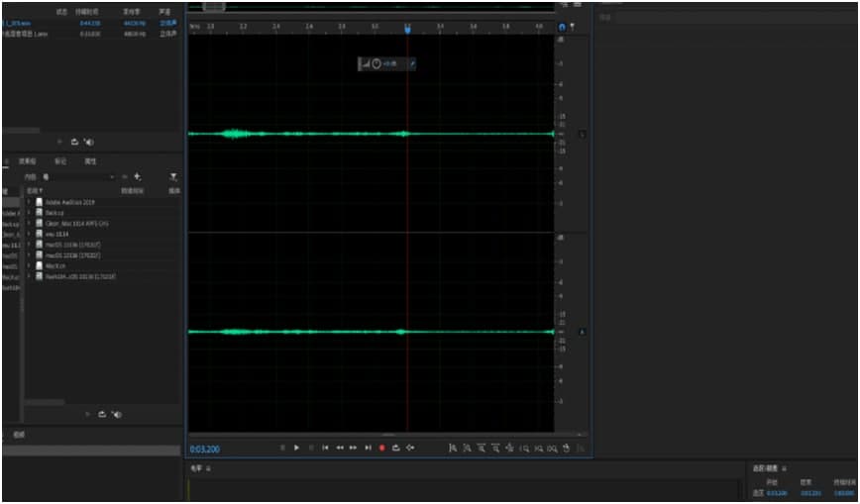
Task: Select the Adobe Audition 2019 folder
Action: 70,202
